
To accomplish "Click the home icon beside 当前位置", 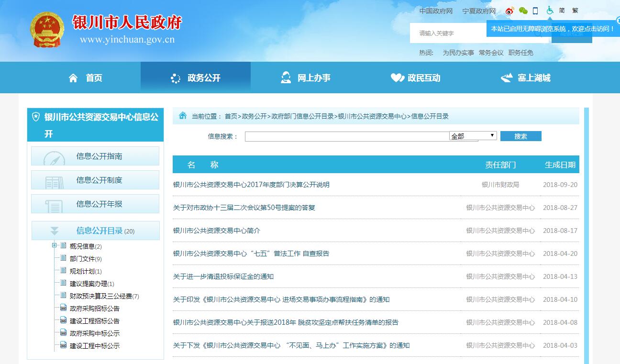I will 183,116.
